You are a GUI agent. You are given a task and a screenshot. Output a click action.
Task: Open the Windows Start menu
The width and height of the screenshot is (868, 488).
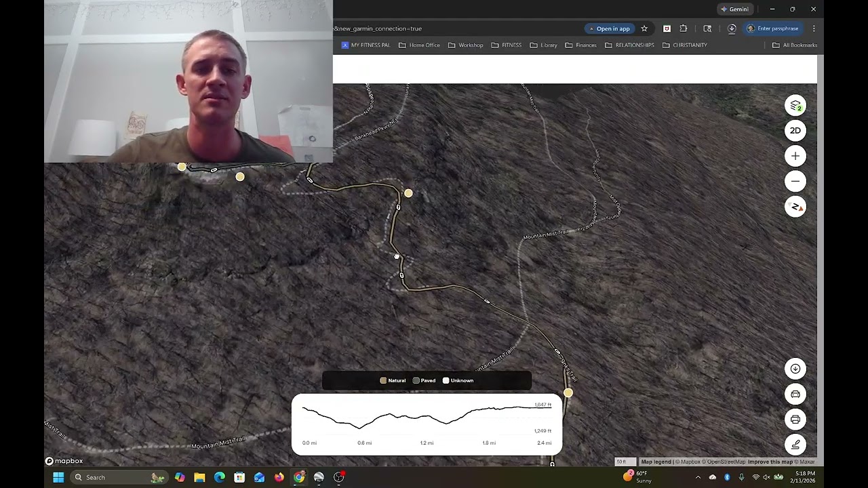coord(58,477)
